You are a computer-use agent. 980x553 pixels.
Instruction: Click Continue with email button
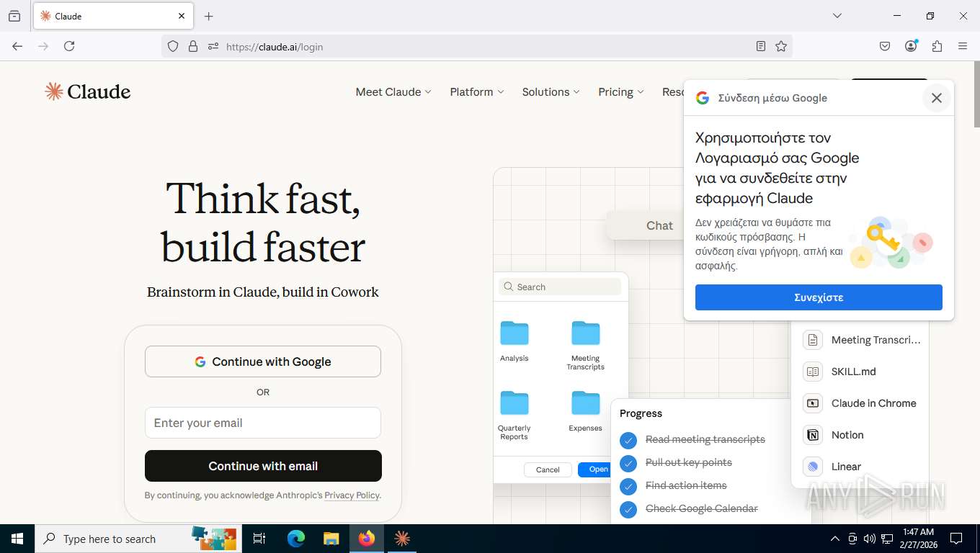[x=263, y=466]
